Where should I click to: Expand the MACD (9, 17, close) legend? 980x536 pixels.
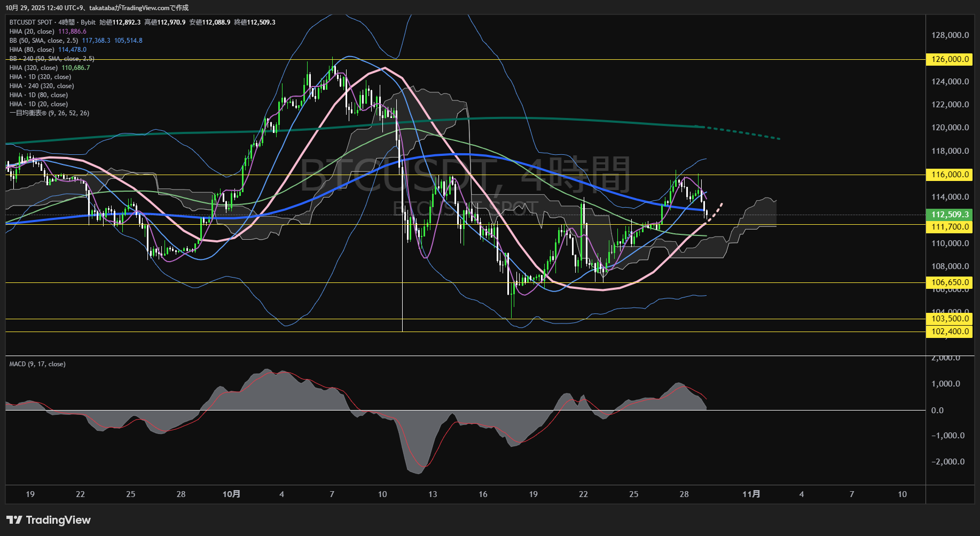tap(37, 364)
